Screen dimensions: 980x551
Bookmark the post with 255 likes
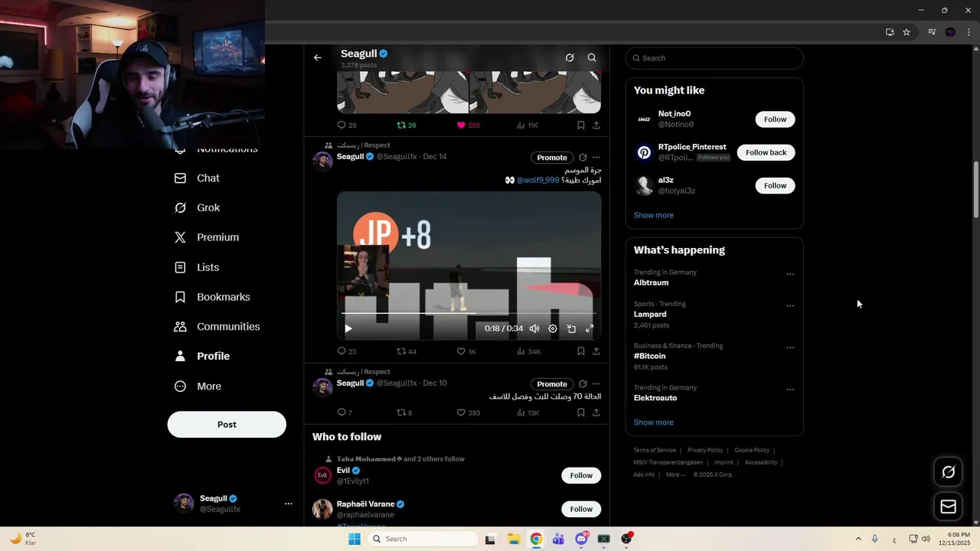[x=581, y=125]
